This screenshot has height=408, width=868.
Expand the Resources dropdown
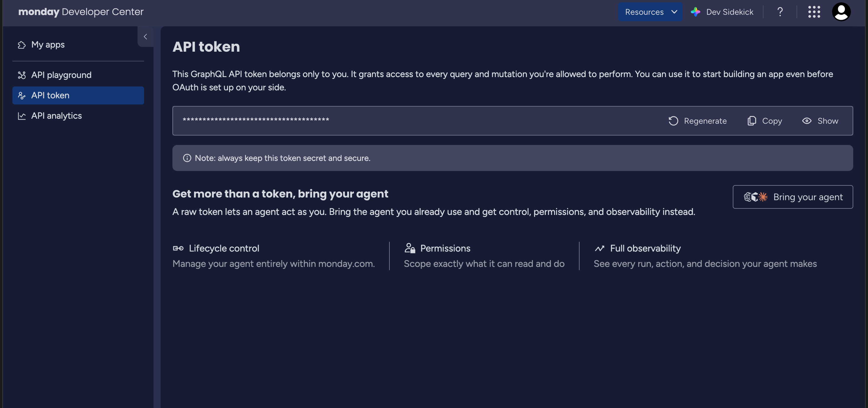click(650, 12)
